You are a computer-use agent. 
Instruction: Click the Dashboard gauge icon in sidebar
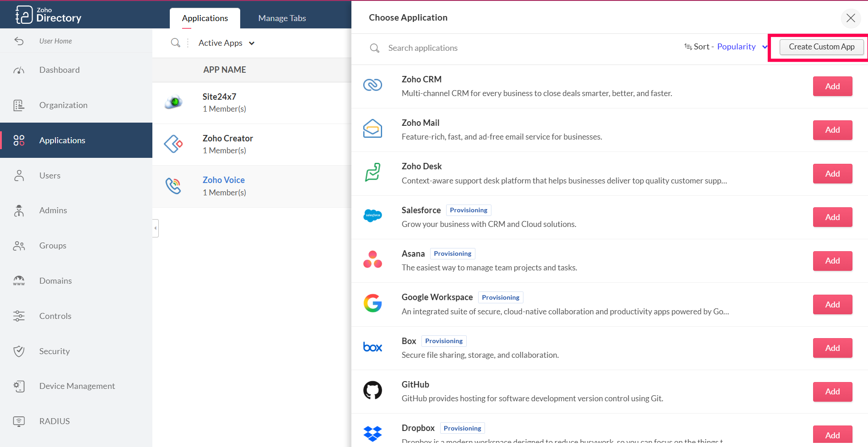coord(19,70)
